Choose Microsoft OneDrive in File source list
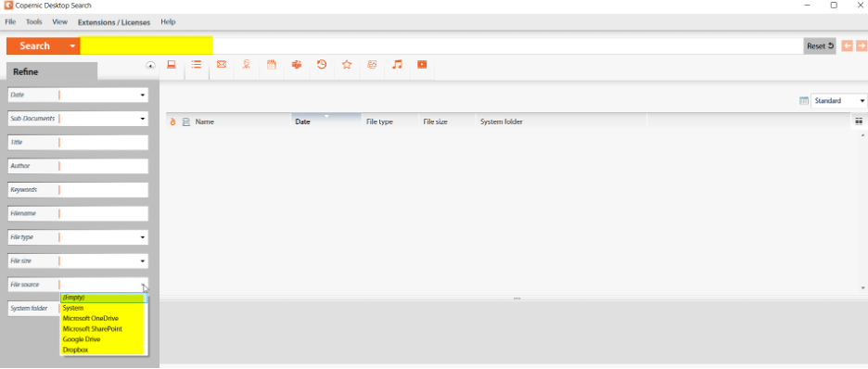The image size is (868, 369). point(104,319)
